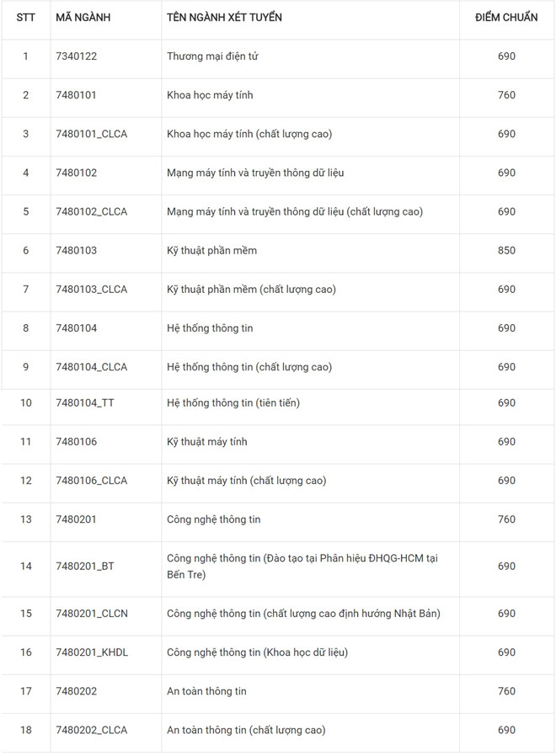Click the MÃ NGÀNH column header
Viewport: 556px width, 756px height.
pyautogui.click(x=83, y=18)
